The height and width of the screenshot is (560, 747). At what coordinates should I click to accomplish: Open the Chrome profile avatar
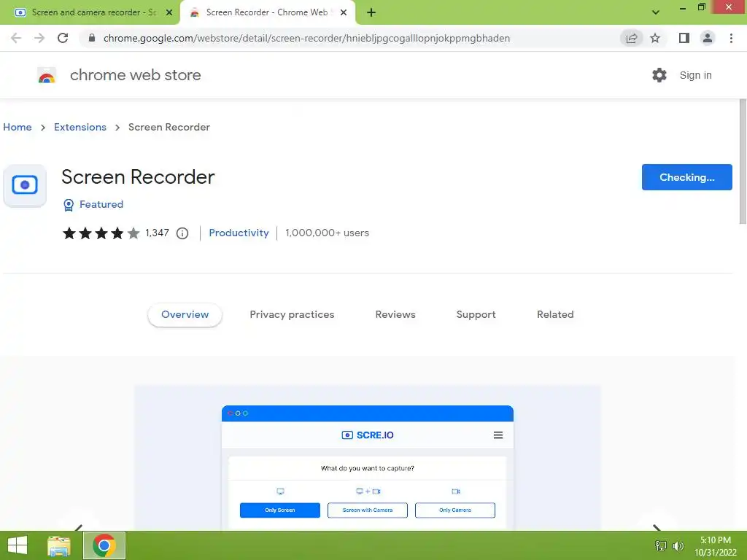708,38
